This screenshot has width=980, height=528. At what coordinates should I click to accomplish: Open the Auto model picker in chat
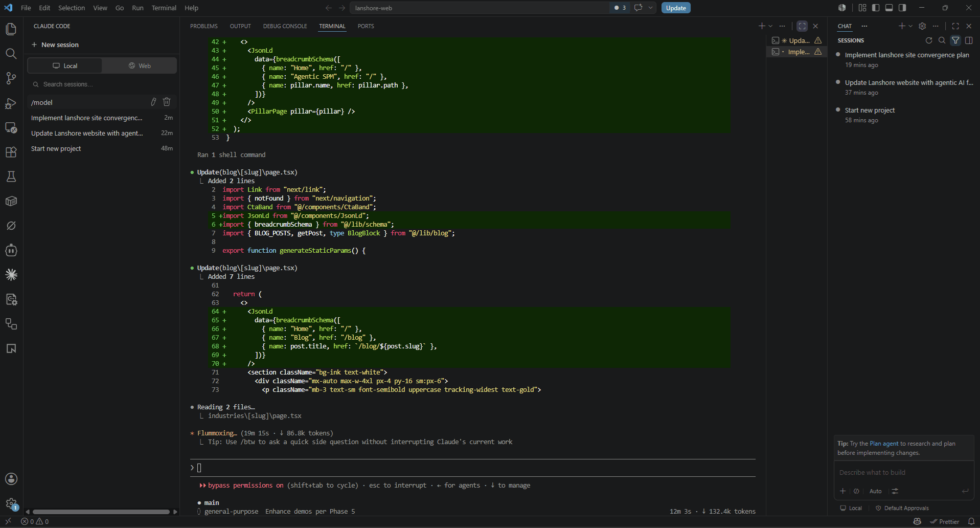click(875, 491)
